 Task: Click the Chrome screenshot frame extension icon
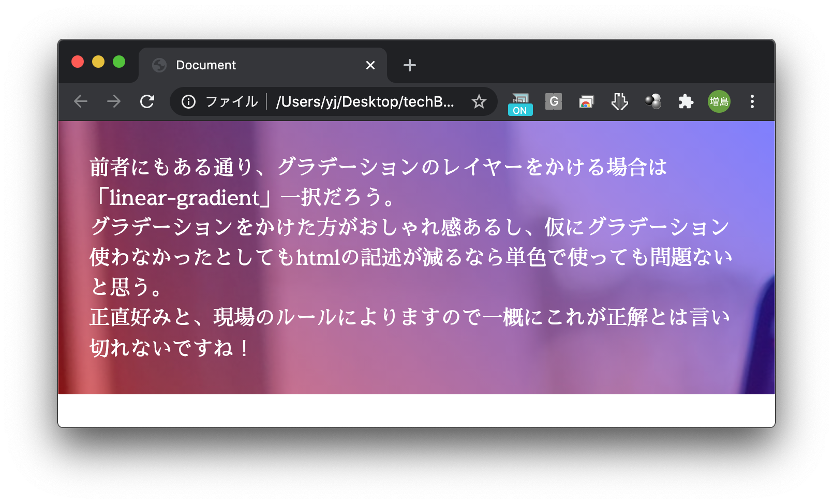pos(586,101)
